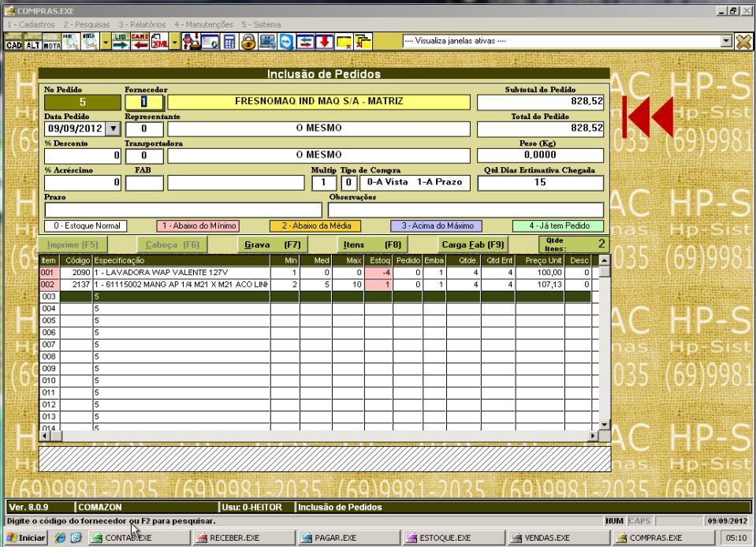Click the grid horizontal scrollbar right arrow

593,436
